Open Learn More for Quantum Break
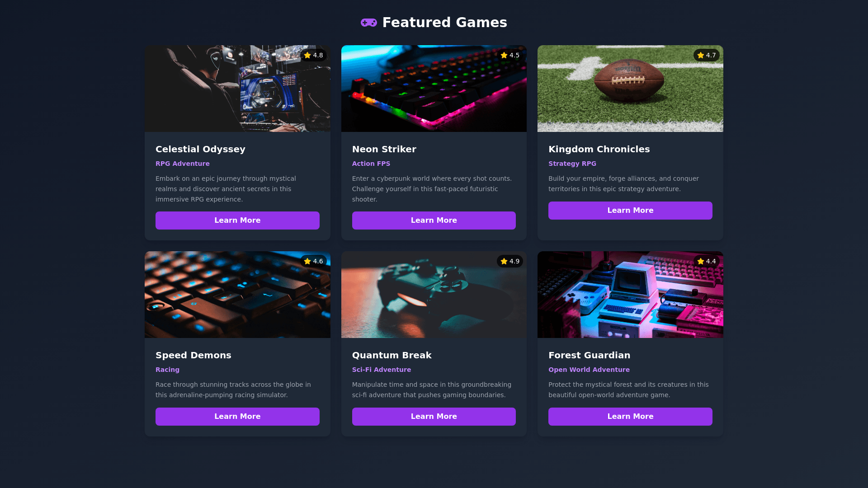Screen dimensions: 868x488 (434, 417)
